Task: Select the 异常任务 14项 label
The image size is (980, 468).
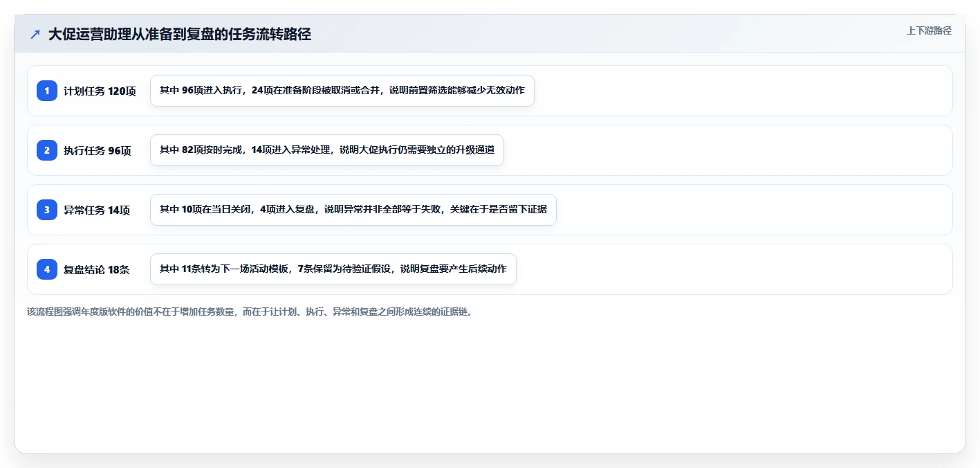Action: point(97,210)
